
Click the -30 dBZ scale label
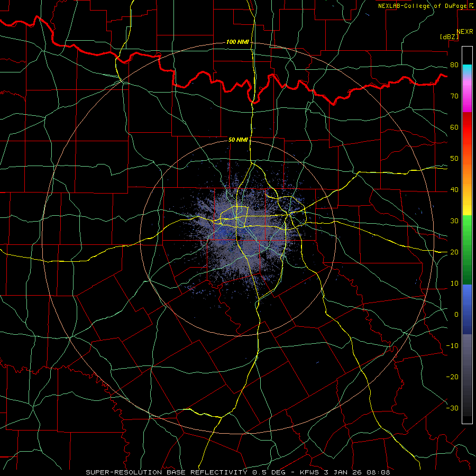pyautogui.click(x=452, y=408)
